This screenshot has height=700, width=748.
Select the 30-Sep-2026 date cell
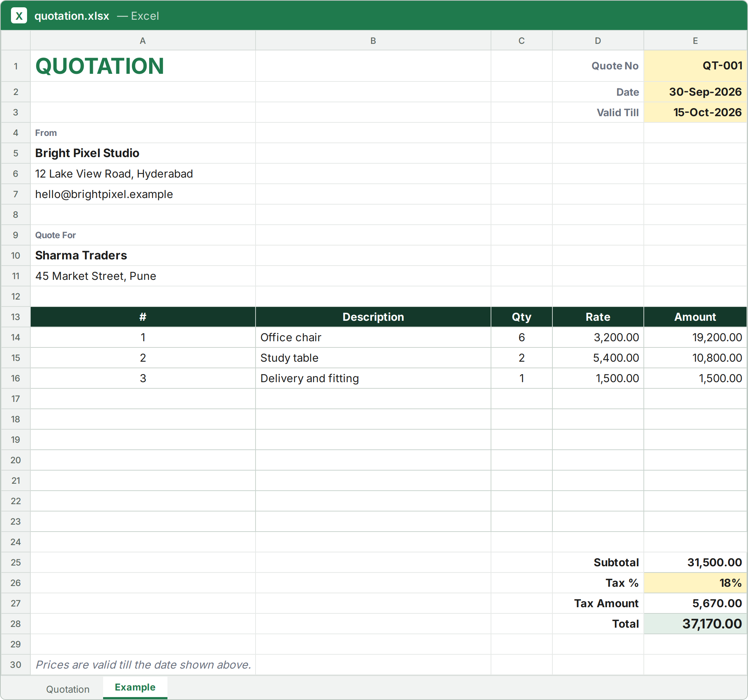pos(695,92)
